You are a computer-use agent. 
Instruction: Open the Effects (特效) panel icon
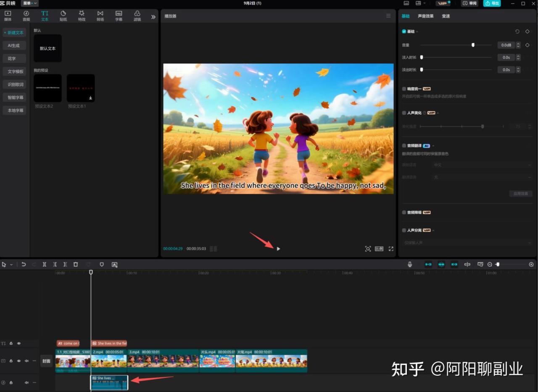click(x=82, y=16)
